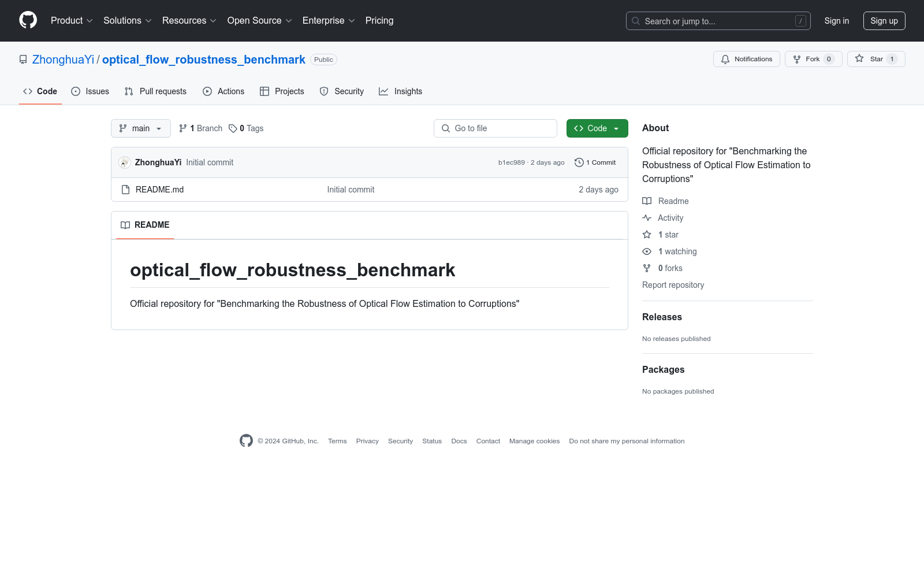The image size is (924, 578).
Task: Jump to Readme link in About sidebar
Action: (673, 201)
